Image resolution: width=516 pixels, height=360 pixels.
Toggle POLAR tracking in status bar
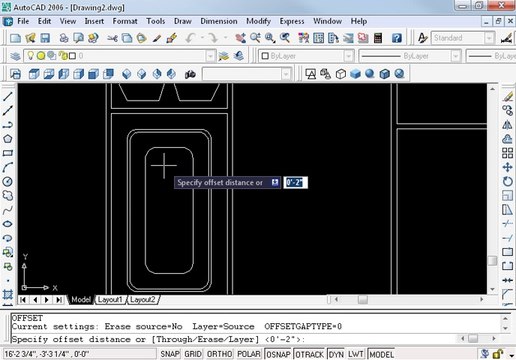(249, 354)
